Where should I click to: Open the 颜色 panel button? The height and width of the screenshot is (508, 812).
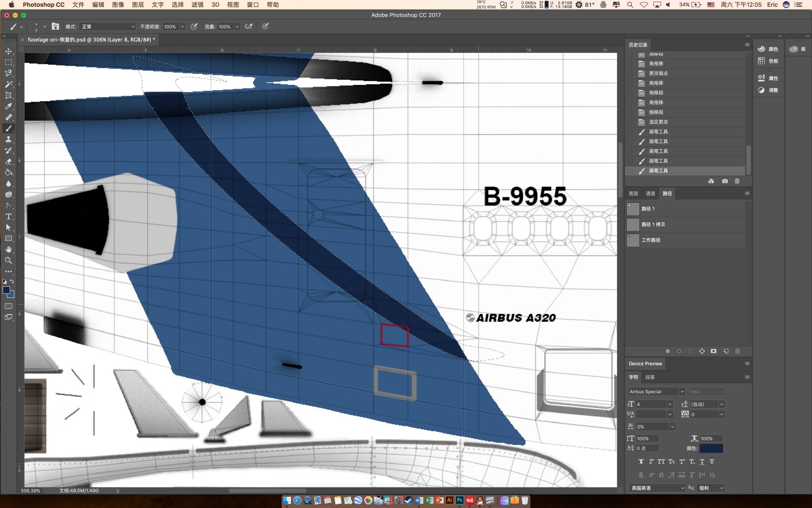[x=768, y=49]
